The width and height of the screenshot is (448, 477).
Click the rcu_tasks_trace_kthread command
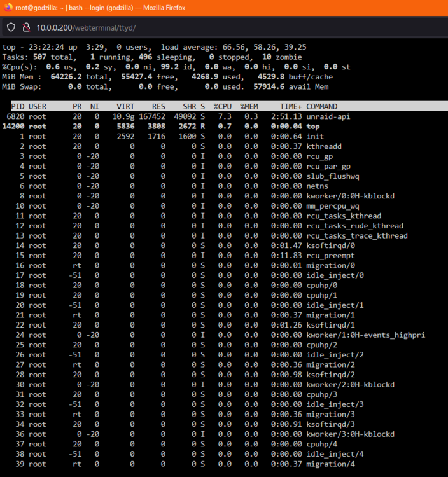[357, 236]
